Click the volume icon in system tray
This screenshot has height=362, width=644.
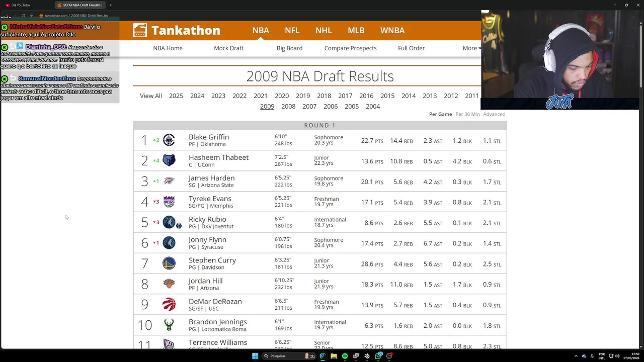[618, 356]
